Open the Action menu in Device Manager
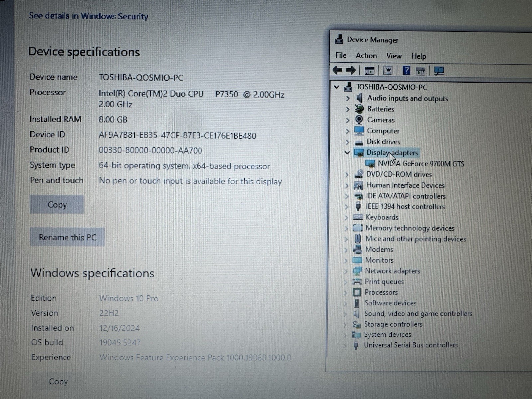The image size is (532, 399). click(x=366, y=56)
